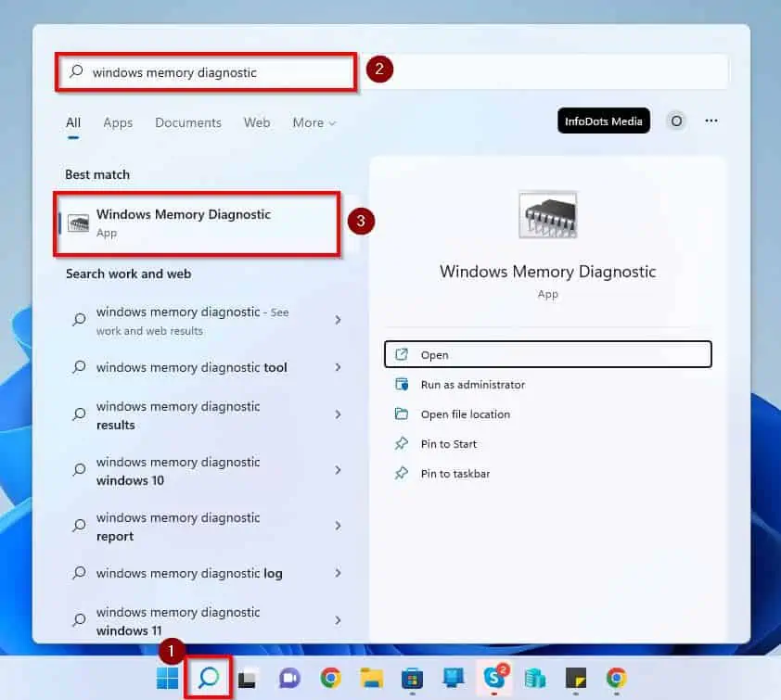
Task: Open the last Chrome taskbar icon
Action: click(x=617, y=678)
